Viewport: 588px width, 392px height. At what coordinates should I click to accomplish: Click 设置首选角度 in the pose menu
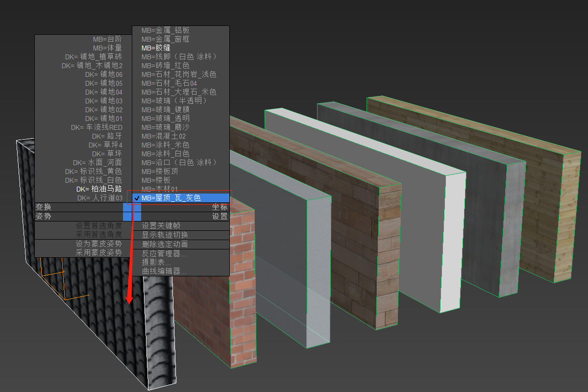(98, 226)
